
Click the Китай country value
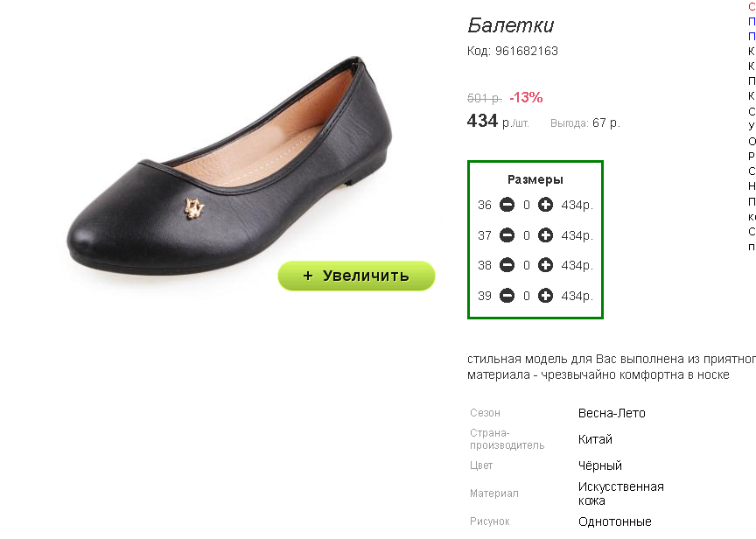coord(596,439)
